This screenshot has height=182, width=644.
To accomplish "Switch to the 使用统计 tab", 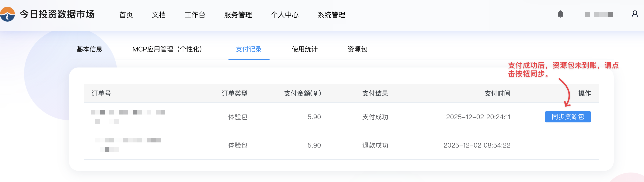I will (305, 49).
